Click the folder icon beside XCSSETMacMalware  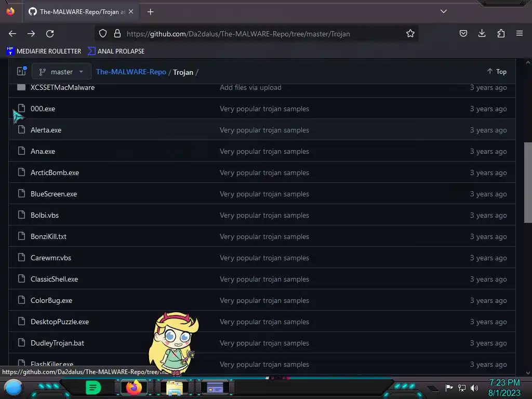[x=21, y=87]
